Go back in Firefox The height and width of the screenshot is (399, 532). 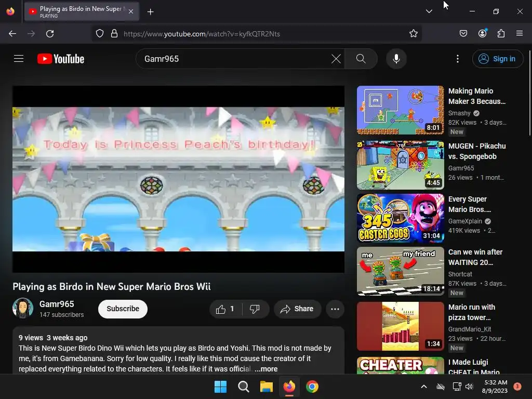tap(12, 34)
